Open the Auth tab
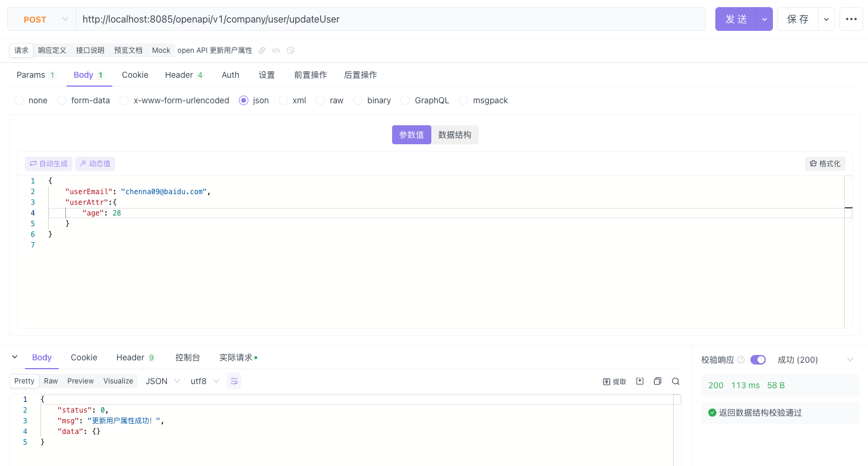The image size is (868, 466). click(231, 75)
